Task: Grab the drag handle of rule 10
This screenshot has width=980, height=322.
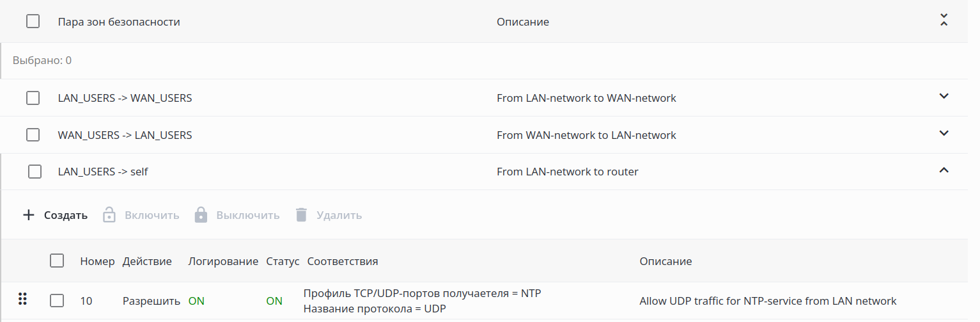Action: [23, 298]
